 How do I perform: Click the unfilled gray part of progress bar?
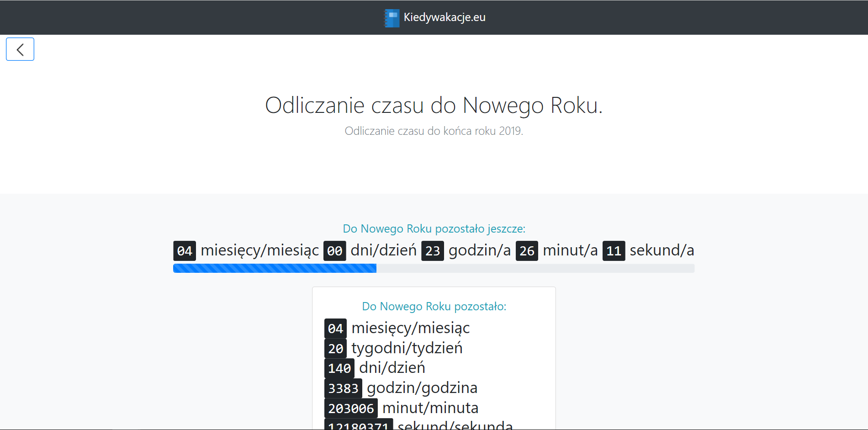coord(535,268)
